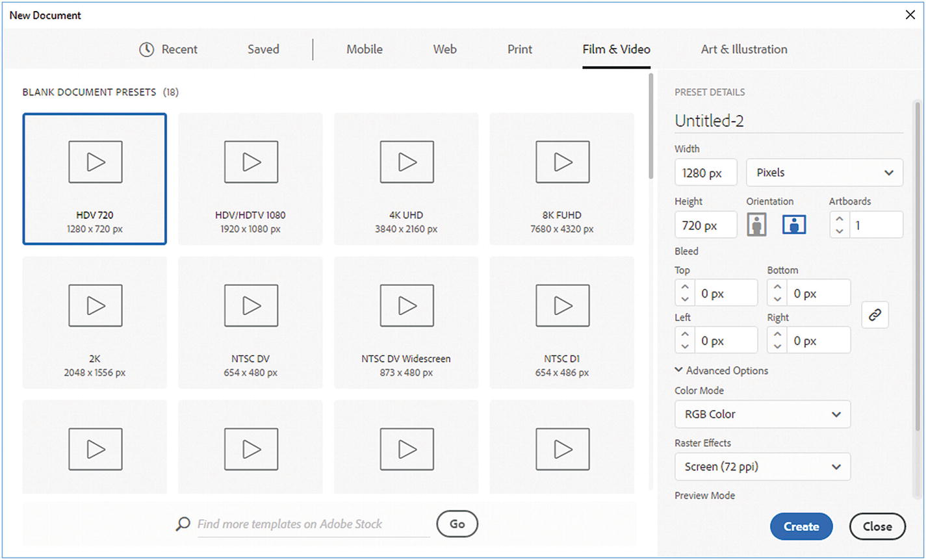This screenshot has width=926, height=560.
Task: Select the NTSC D1 preset icon
Action: tap(562, 305)
